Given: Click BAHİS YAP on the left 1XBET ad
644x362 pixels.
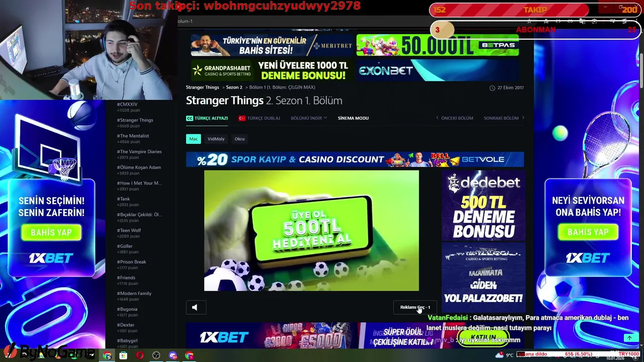Looking at the screenshot, I should pos(51,232).
